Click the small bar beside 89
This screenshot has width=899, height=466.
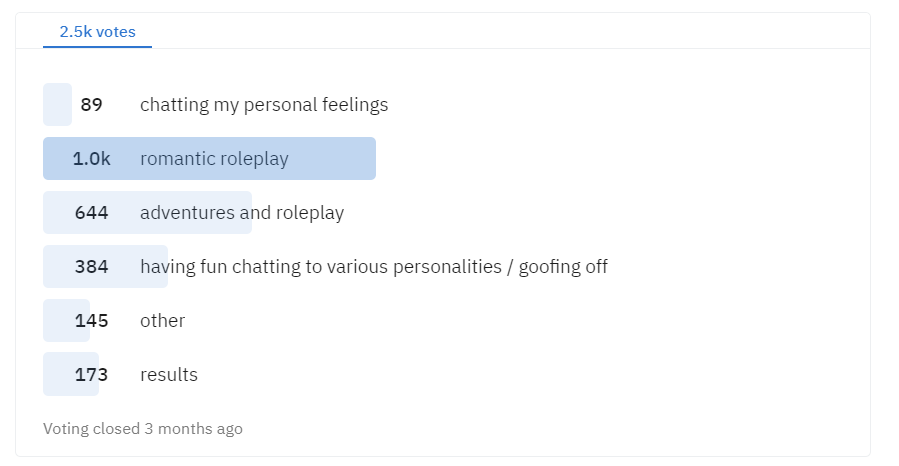(x=57, y=104)
